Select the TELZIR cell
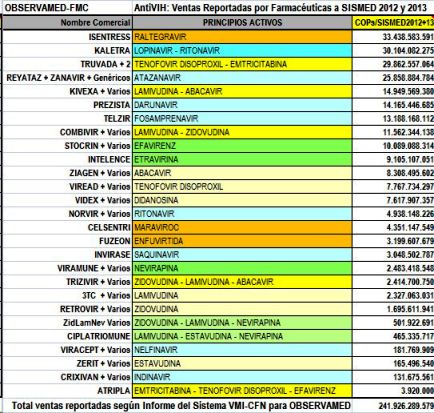434x413 pixels. 68,119
